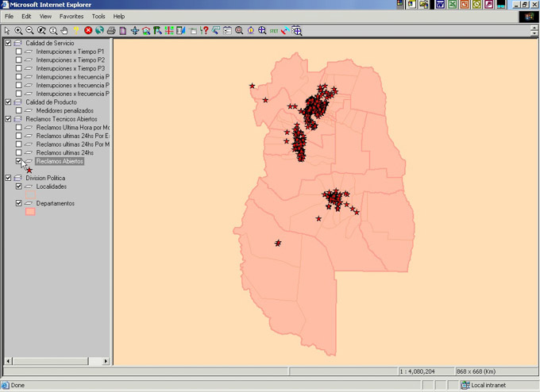The height and width of the screenshot is (392, 540).
Task: Open the Favorites menu
Action: 71,16
